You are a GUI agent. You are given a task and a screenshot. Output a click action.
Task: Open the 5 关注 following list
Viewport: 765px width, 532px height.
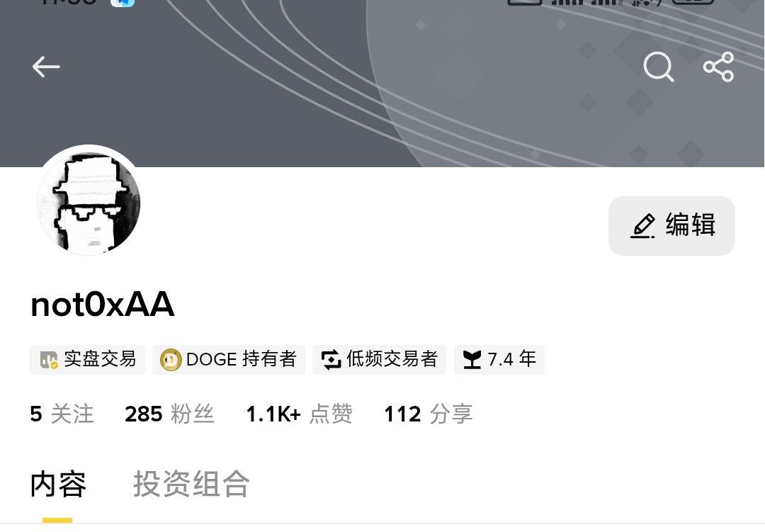tap(62, 414)
